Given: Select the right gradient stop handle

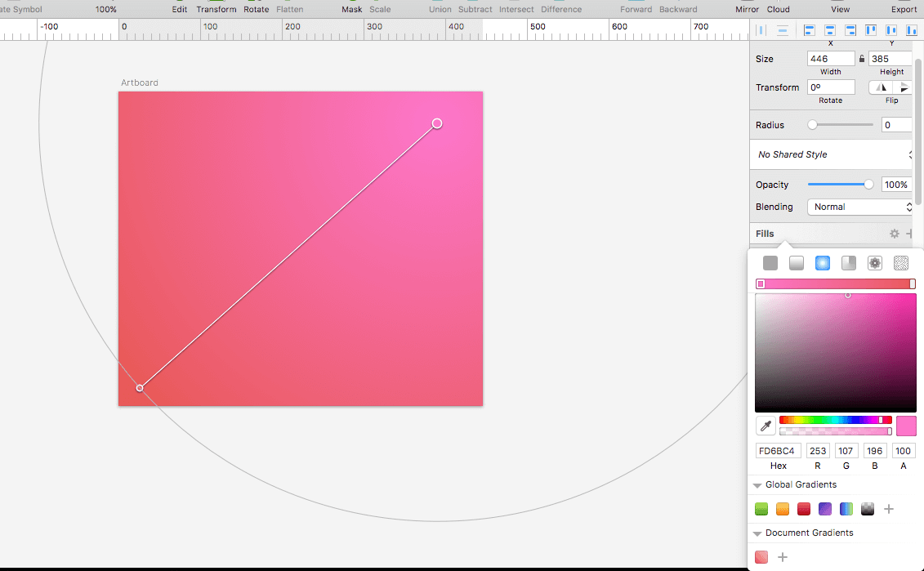Looking at the screenshot, I should coord(913,284).
